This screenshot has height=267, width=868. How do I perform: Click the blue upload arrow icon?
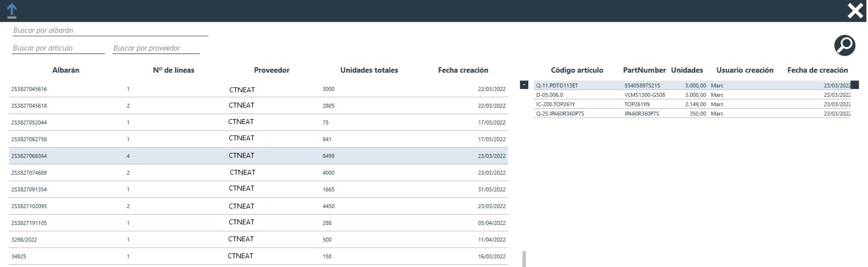point(11,11)
